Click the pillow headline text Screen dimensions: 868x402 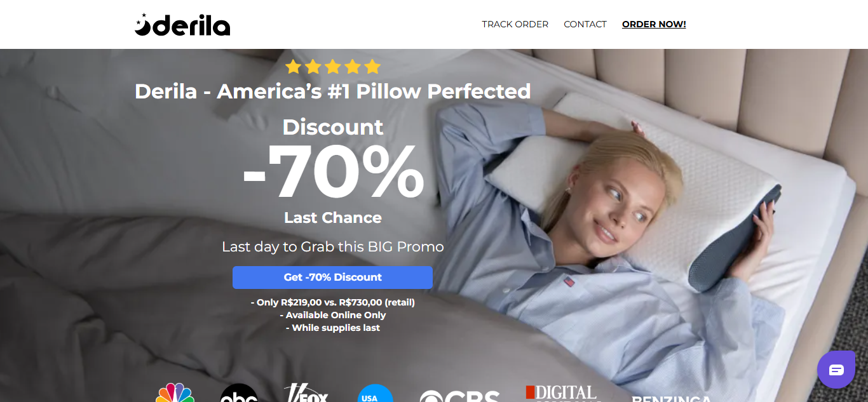click(333, 91)
